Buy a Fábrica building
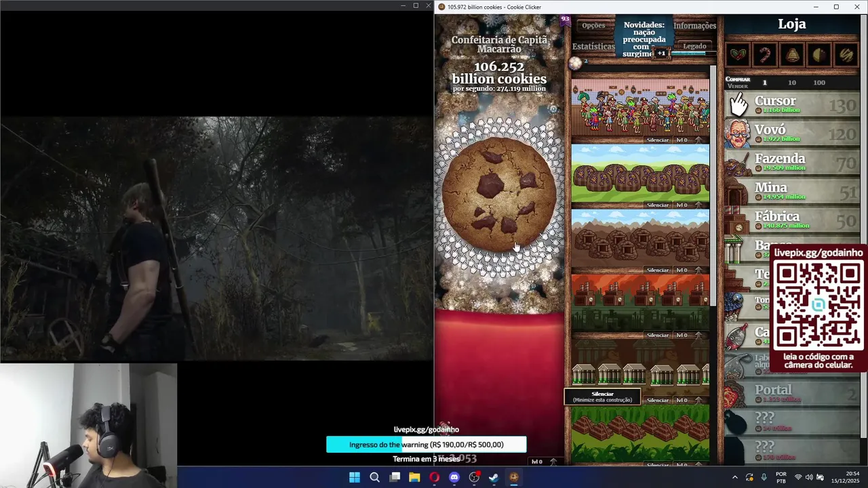Viewport: 868px width, 488px height. tap(792, 220)
